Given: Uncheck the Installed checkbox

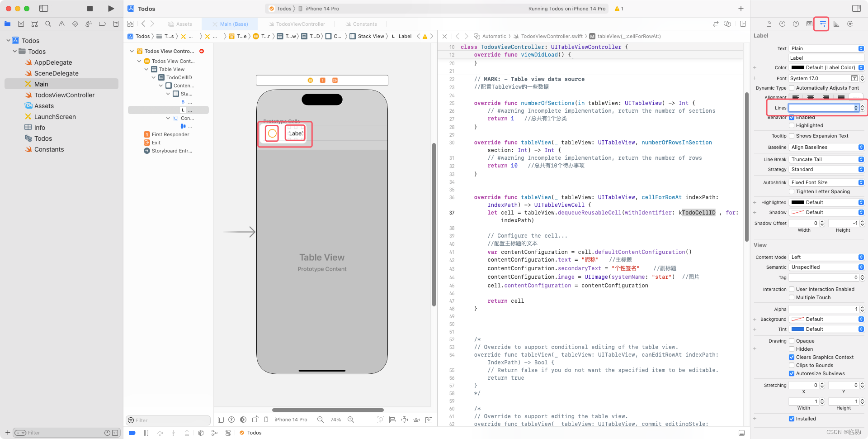Looking at the screenshot, I should 792,419.
